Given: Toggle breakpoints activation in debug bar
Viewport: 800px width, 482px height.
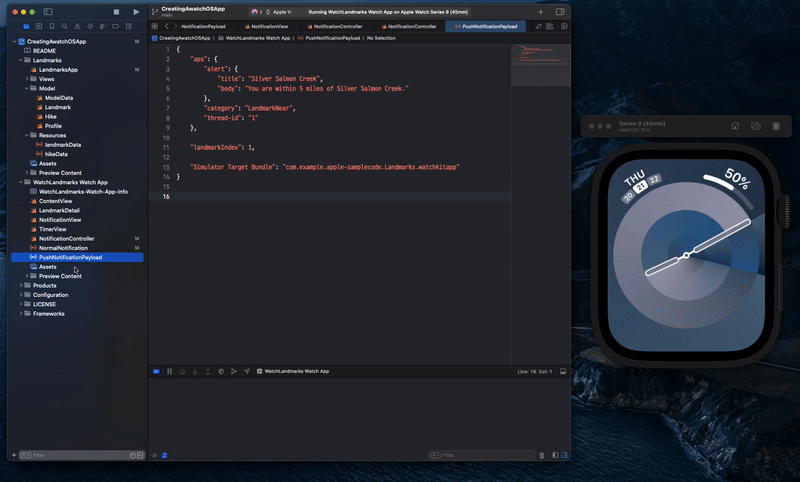Looking at the screenshot, I should pyautogui.click(x=156, y=371).
